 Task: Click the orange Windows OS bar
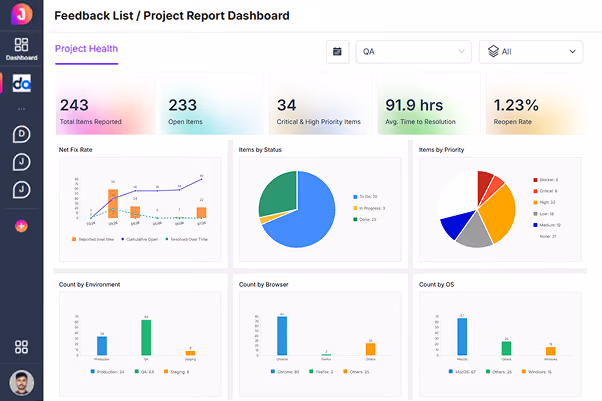[551, 351]
